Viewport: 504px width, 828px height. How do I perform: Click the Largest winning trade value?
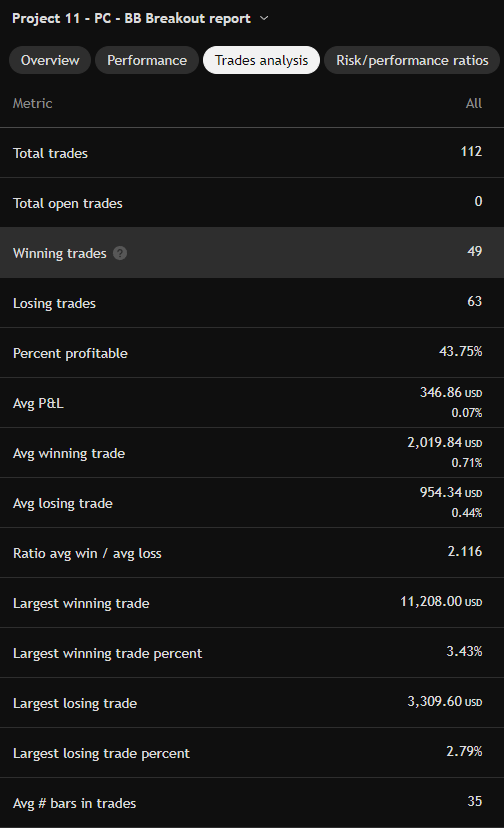click(441, 601)
